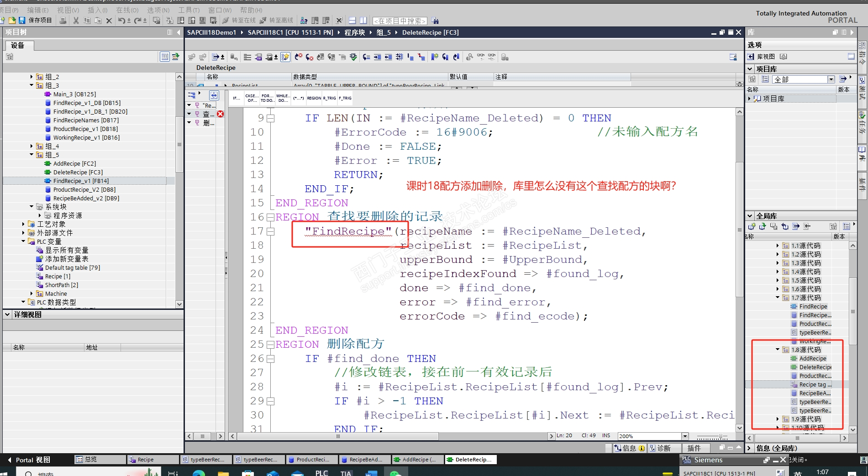This screenshot has width=868, height=476.
Task: Click the Download to device icon
Action: (181, 21)
